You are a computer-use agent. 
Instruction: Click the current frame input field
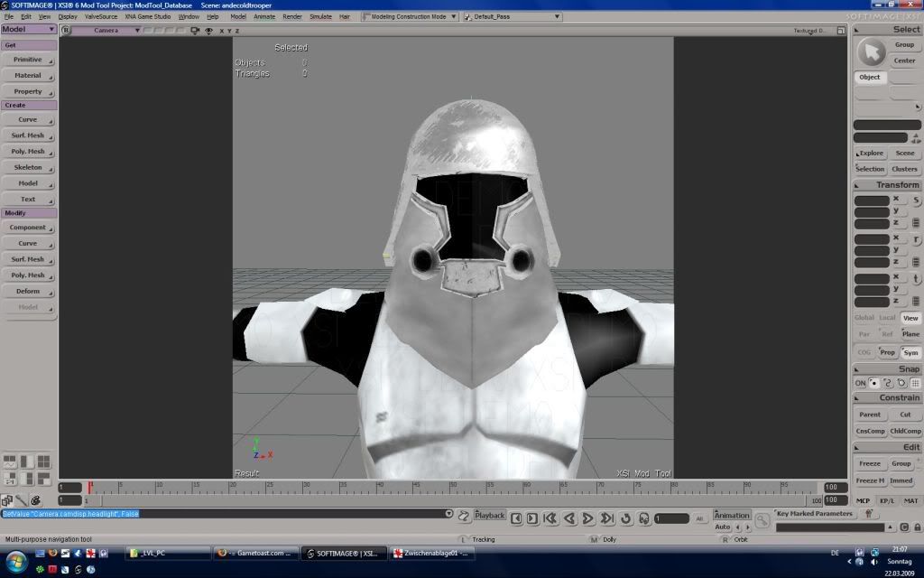click(671, 518)
